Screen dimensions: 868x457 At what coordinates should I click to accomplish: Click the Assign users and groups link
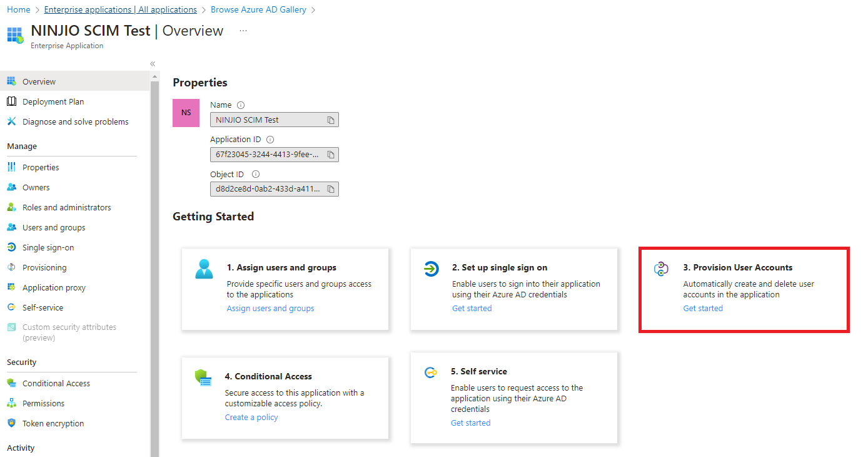[x=270, y=308]
